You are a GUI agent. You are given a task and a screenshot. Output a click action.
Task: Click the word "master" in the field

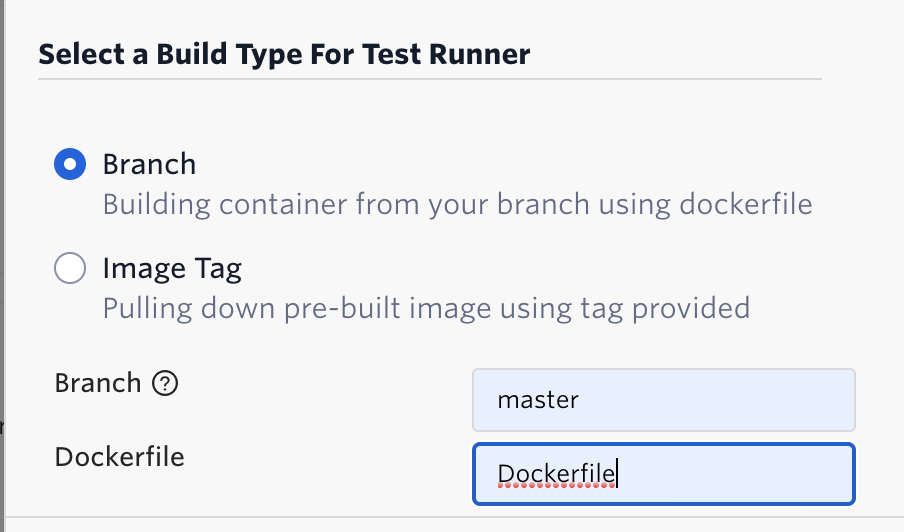pos(538,400)
